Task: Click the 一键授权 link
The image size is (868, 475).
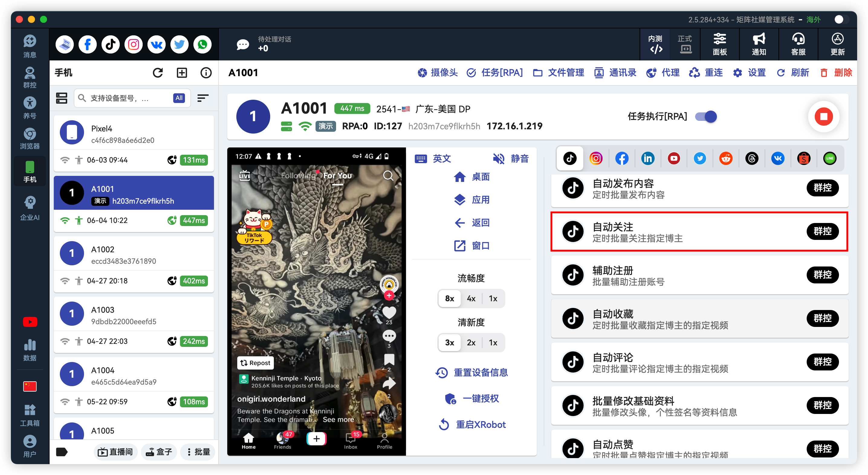Action: 471,399
